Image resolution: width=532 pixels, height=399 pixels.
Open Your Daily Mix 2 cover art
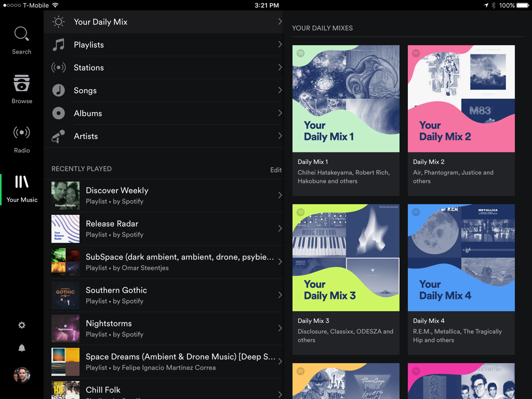[x=461, y=99]
